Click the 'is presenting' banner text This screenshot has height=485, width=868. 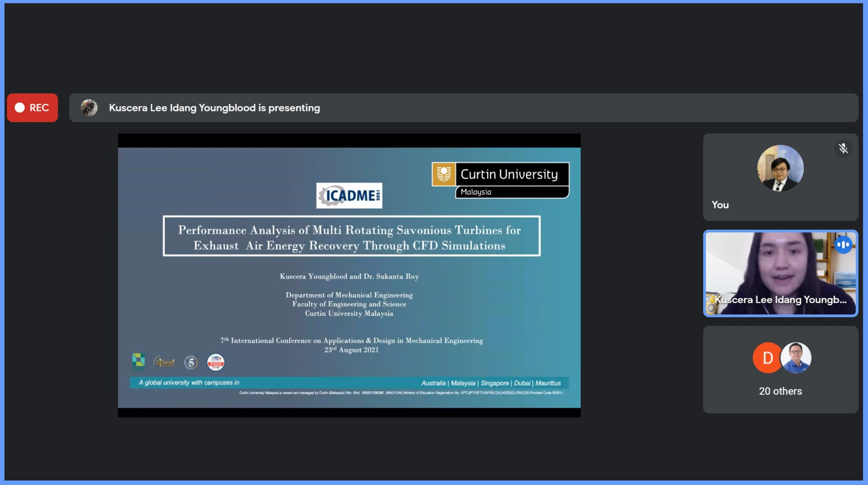214,108
